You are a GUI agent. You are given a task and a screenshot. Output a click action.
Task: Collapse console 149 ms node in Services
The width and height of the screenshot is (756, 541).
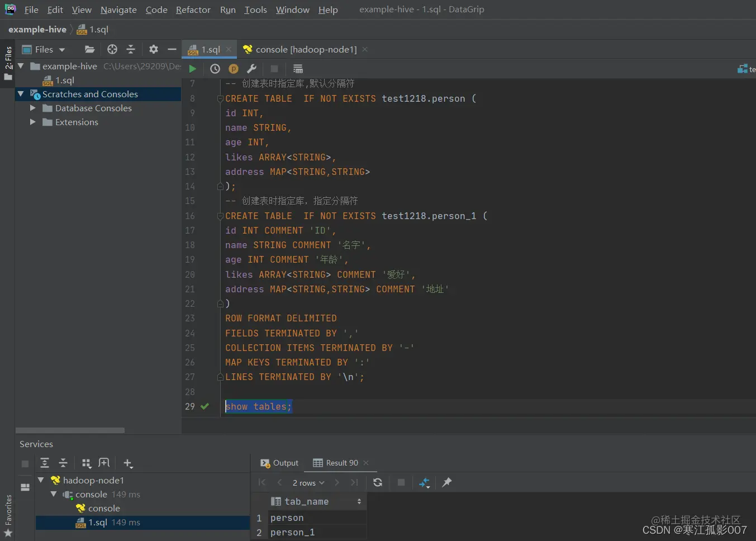[54, 494]
